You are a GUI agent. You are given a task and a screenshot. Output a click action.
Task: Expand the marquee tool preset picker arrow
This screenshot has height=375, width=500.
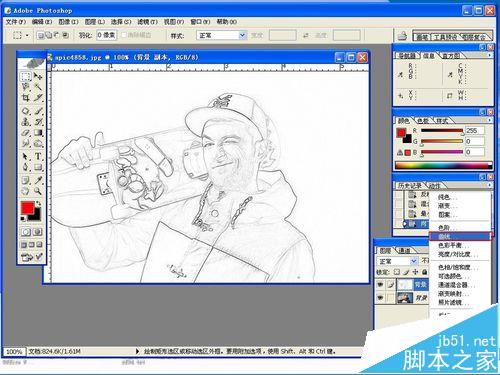point(27,35)
